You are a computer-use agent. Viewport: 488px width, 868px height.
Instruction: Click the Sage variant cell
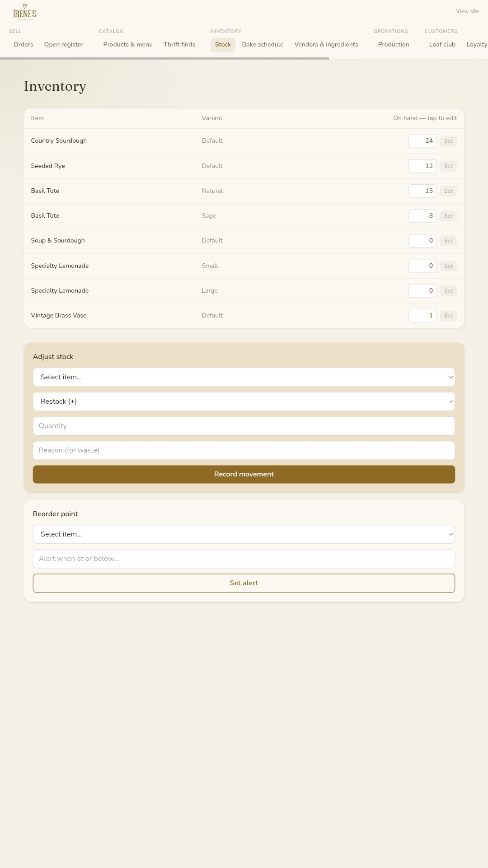(x=209, y=216)
